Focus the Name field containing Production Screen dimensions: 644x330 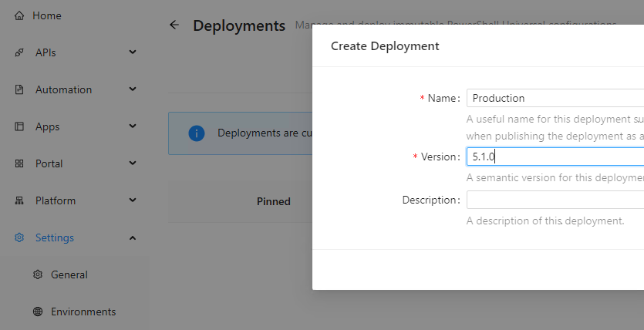(555, 98)
